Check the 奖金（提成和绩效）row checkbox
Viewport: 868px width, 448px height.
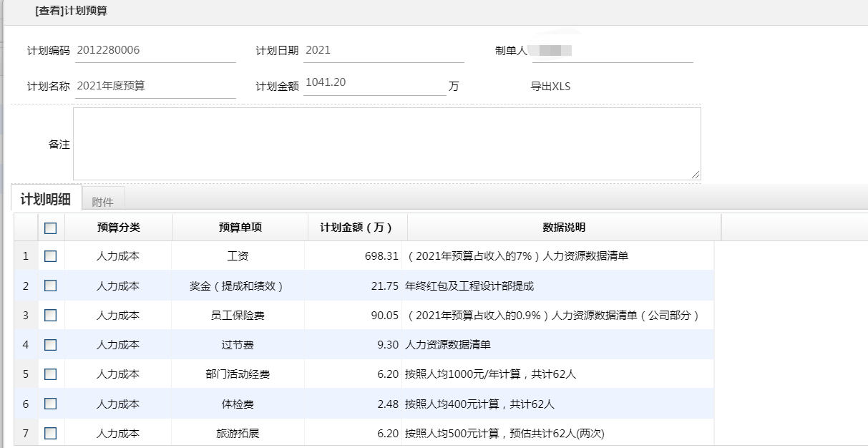(49, 285)
